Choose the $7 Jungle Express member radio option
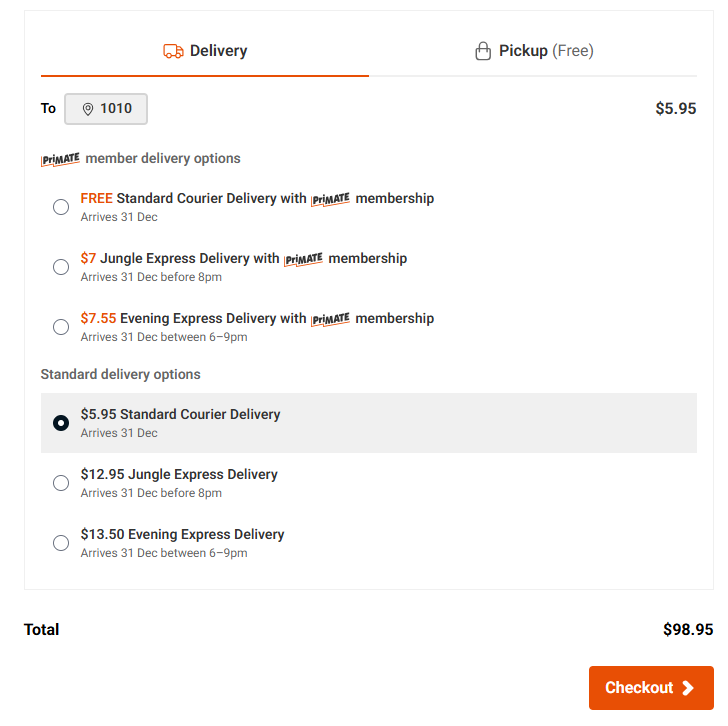 coord(61,267)
